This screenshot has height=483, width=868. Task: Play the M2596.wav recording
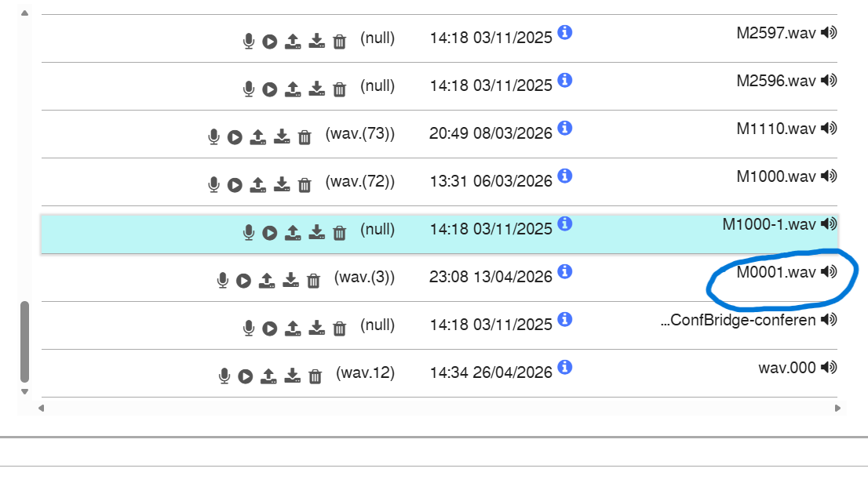[x=270, y=89]
